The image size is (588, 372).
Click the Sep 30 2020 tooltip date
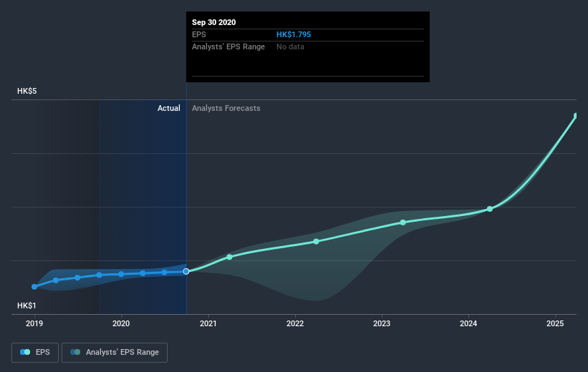[213, 22]
